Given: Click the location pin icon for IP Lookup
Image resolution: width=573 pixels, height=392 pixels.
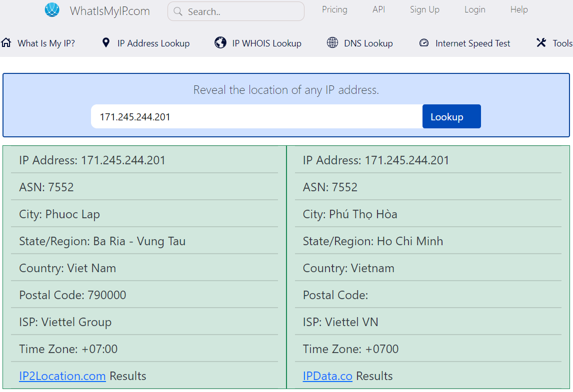Looking at the screenshot, I should pos(105,43).
